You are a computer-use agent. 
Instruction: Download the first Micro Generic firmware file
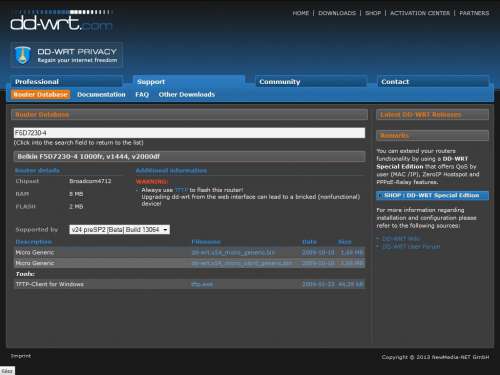[233, 252]
